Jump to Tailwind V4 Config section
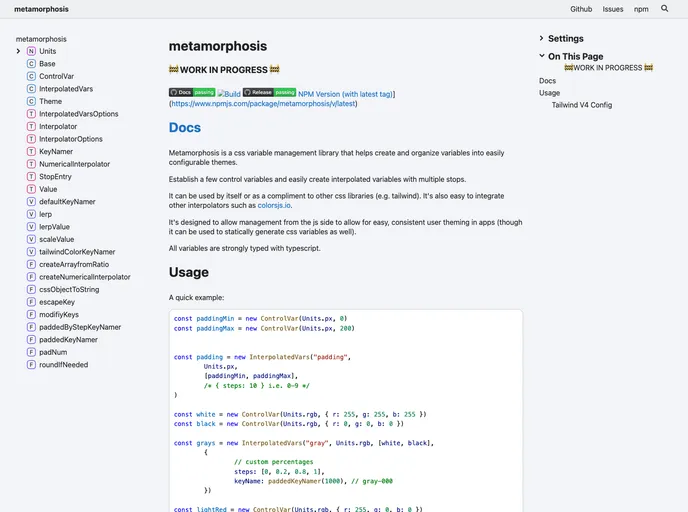The height and width of the screenshot is (512, 688). [582, 105]
